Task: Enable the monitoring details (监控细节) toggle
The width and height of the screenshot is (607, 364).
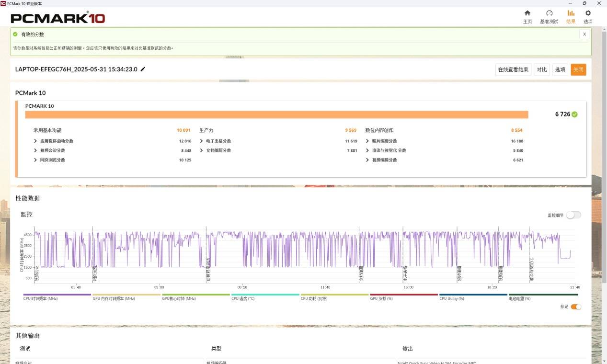Action: tap(573, 215)
